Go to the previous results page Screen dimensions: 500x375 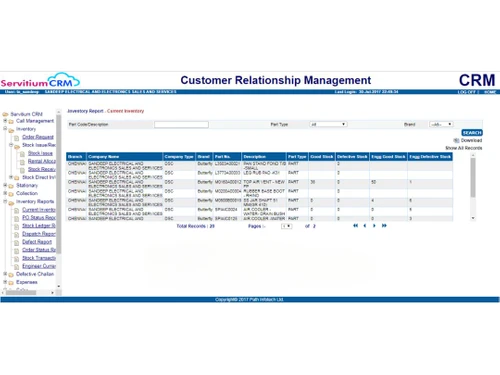(x=365, y=226)
